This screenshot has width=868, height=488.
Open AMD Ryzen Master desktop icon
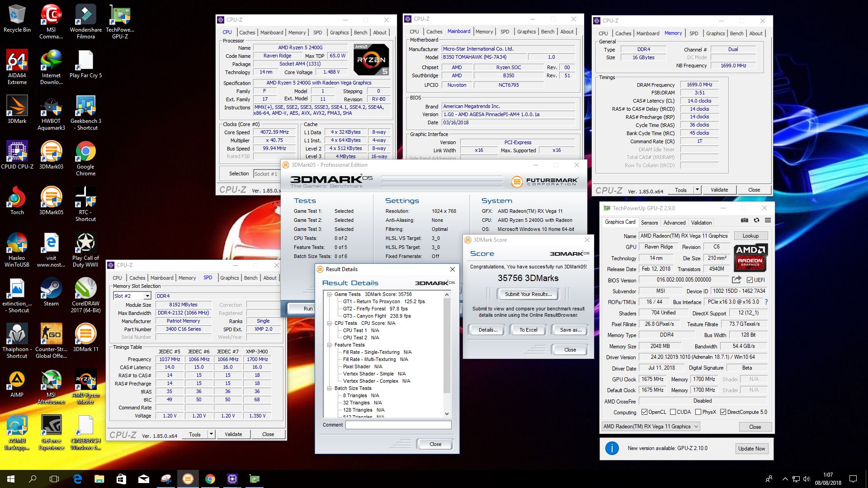pos(85,386)
